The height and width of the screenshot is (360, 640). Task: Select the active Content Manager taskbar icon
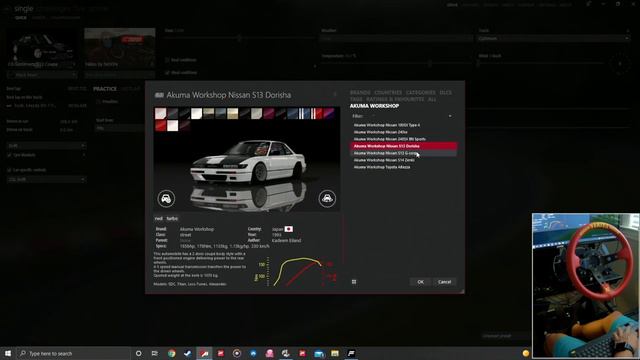(204, 353)
